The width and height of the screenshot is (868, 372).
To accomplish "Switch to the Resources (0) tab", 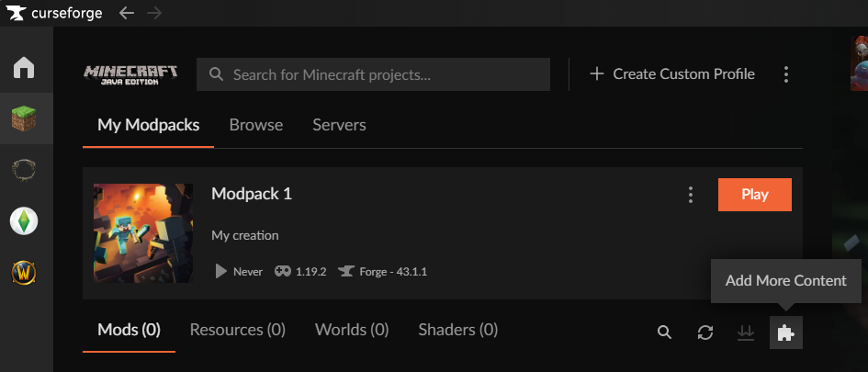I will point(238,330).
